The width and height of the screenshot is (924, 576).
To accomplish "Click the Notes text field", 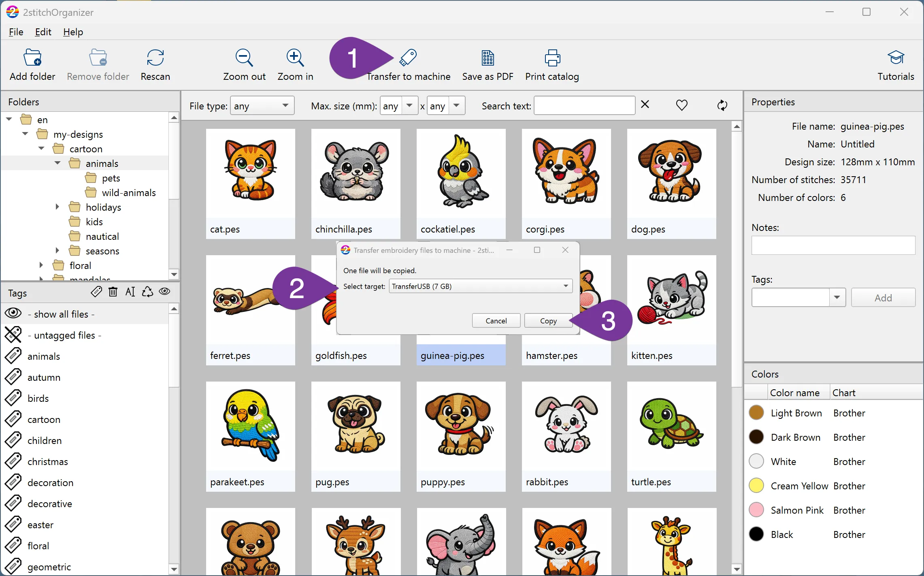I will click(x=833, y=245).
